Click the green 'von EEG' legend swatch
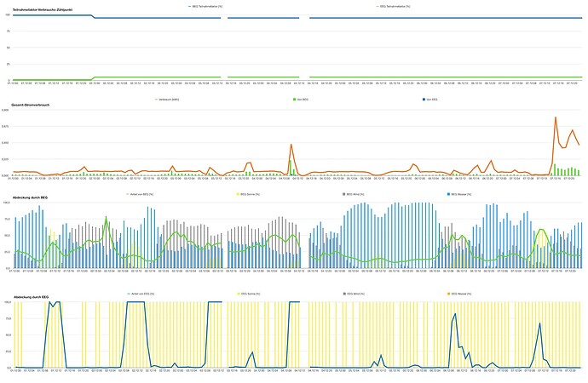Image resolution: width=588 pixels, height=383 pixels. (296, 100)
